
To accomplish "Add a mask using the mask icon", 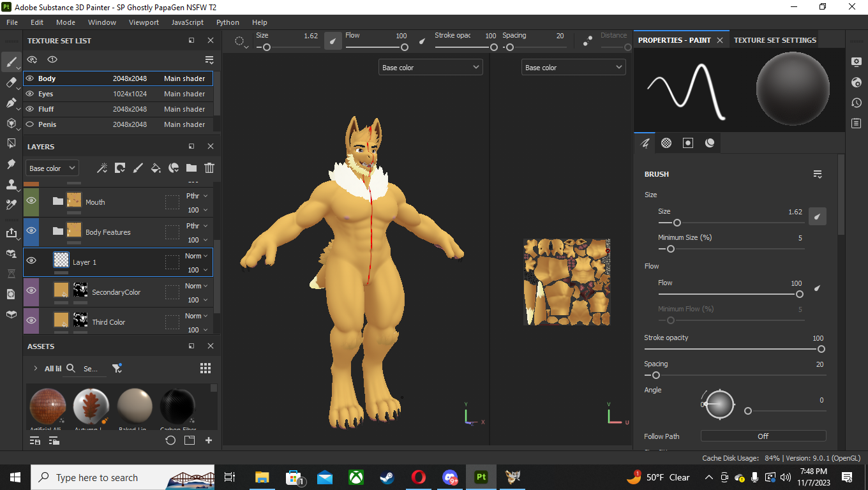I will 119,168.
